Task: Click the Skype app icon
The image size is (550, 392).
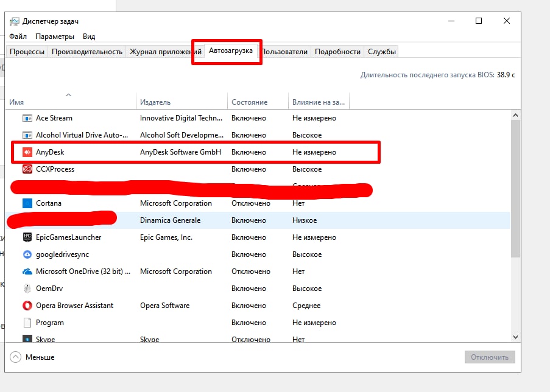Action: 27,338
